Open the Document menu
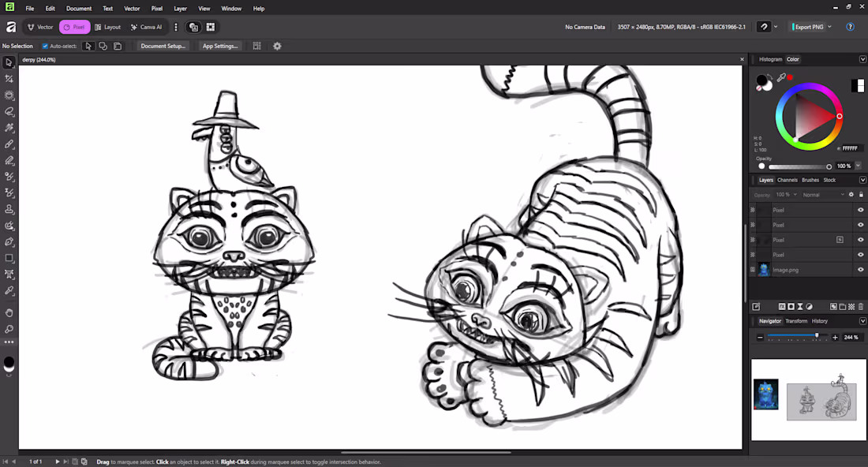Image resolution: width=868 pixels, height=467 pixels. pyautogui.click(x=78, y=9)
